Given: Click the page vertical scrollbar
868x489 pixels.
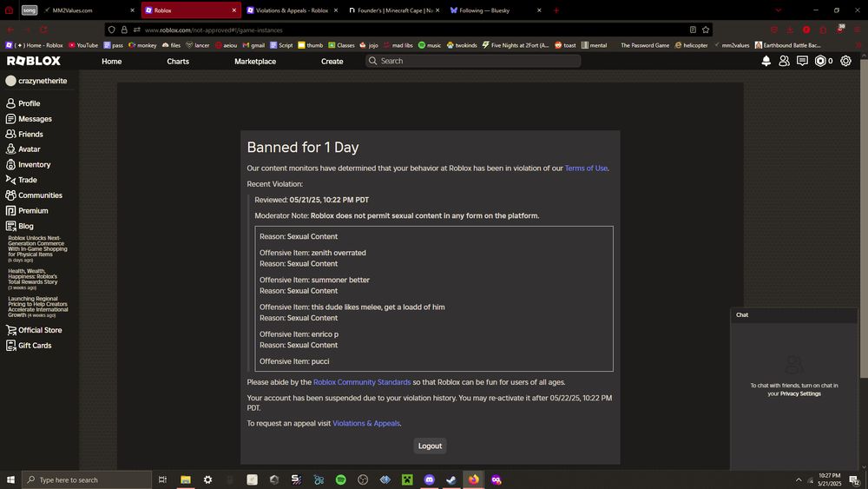Looking at the screenshot, I should pos(864,219).
